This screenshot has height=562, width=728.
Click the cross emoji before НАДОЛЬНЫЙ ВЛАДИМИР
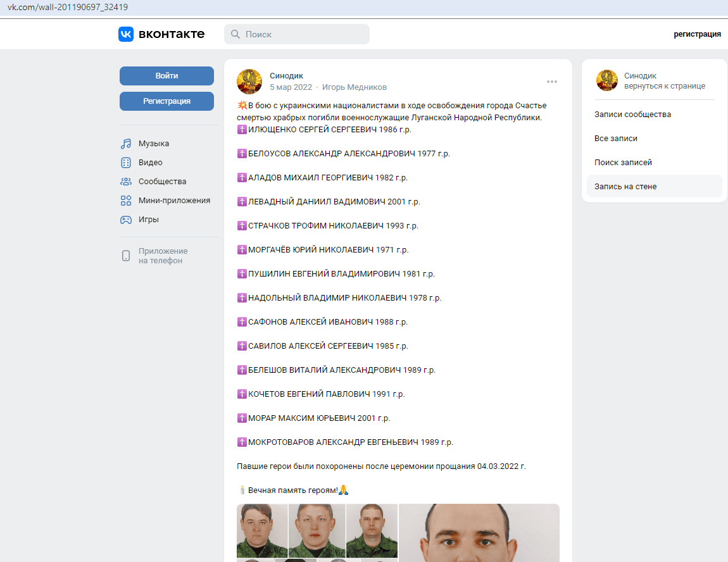point(242,297)
